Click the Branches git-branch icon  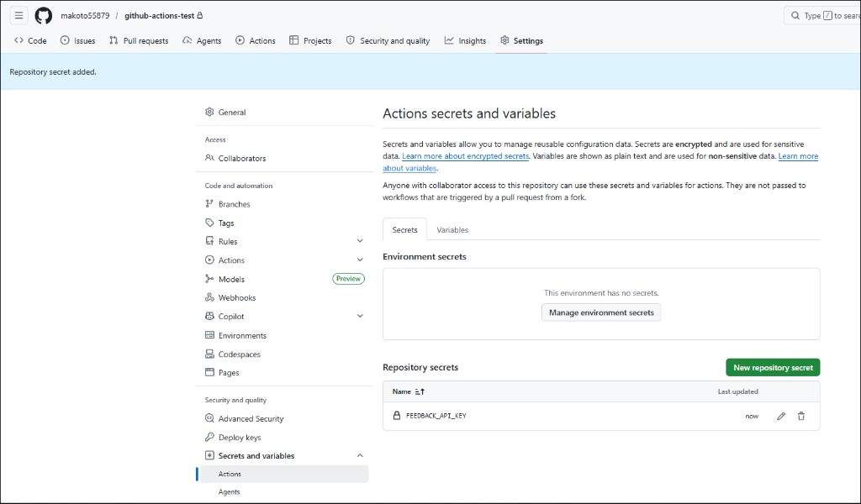[x=209, y=204]
